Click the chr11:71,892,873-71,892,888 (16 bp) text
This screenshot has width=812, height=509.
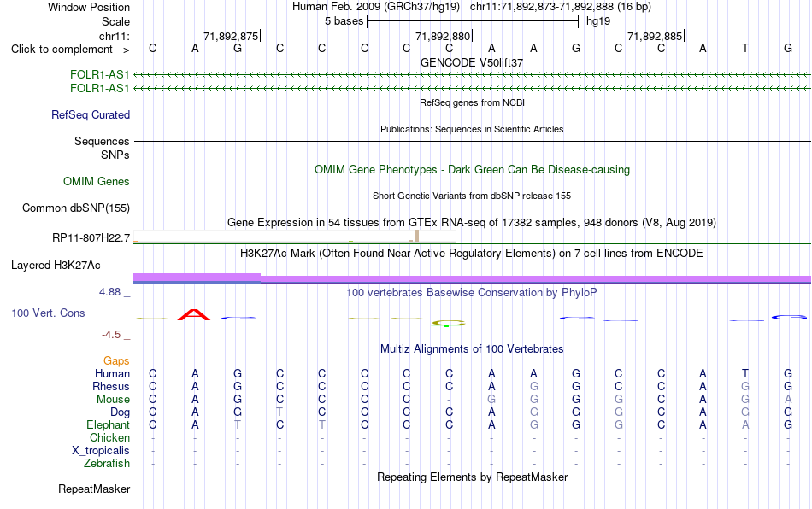pos(561,7)
